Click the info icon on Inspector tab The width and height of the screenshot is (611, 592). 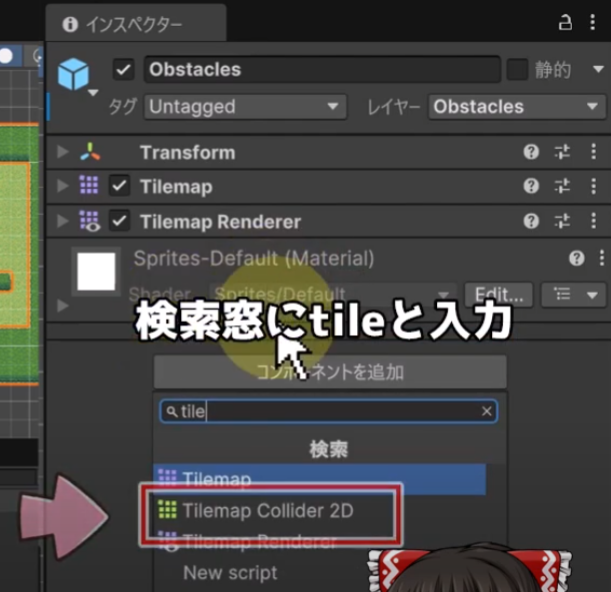point(70,25)
